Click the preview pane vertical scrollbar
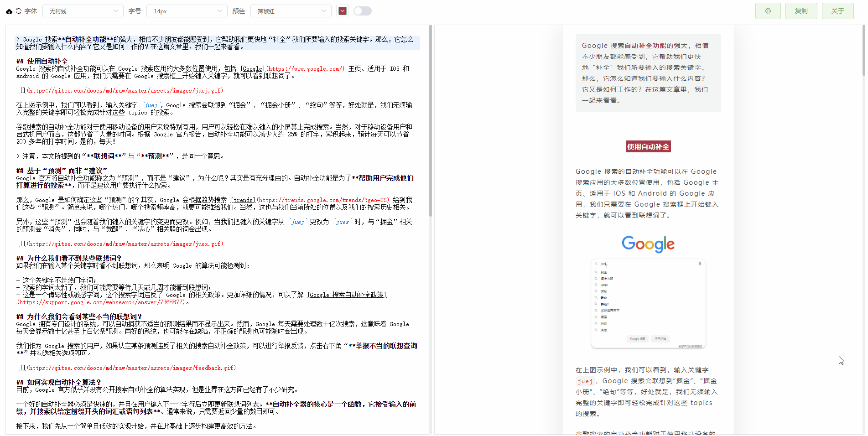Screen dimensions: 868x436 click(863, 50)
